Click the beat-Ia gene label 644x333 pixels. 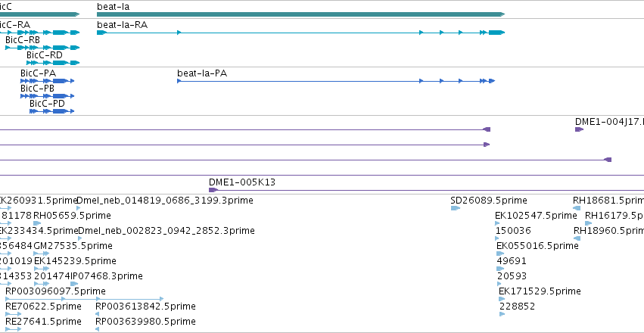pyautogui.click(x=113, y=7)
